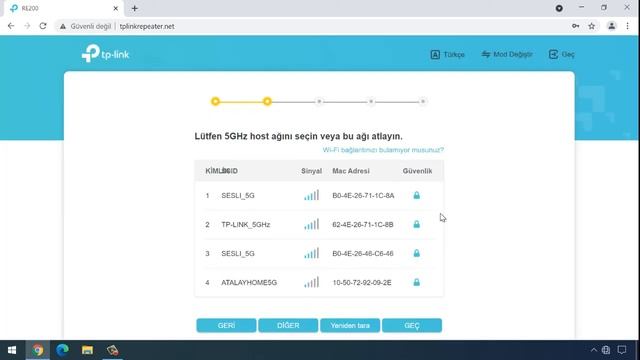Select network row 1 SESLI_5G
The height and width of the screenshot is (360, 640).
(x=319, y=196)
